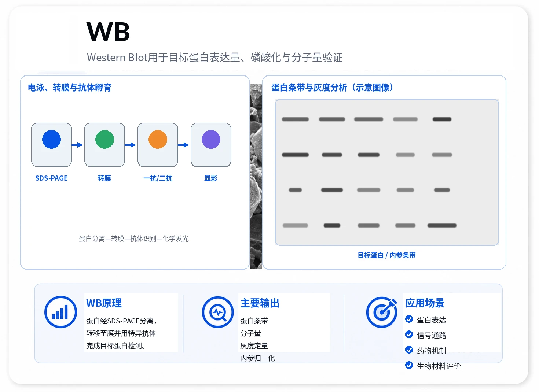Click the 转膜 label
This screenshot has height=392, width=539.
click(x=104, y=178)
